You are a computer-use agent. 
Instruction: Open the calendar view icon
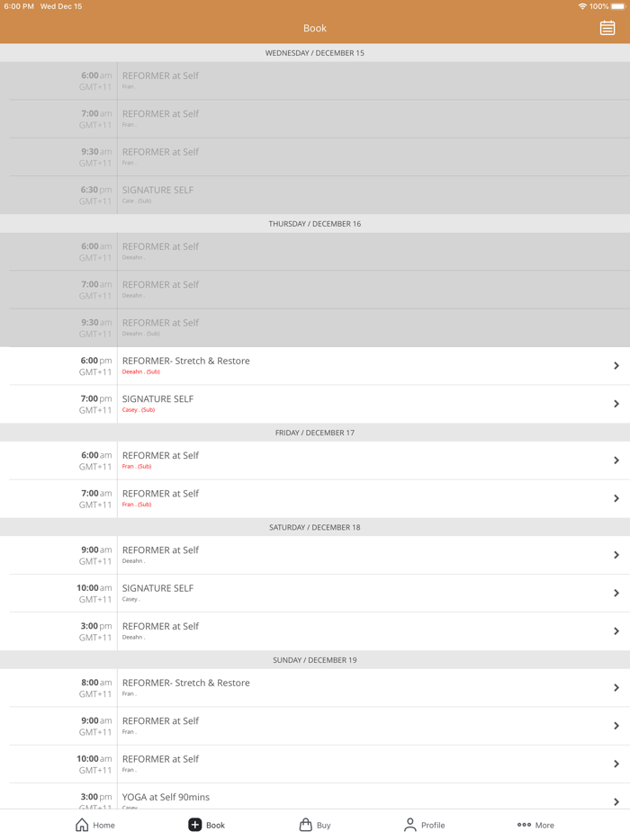point(607,28)
